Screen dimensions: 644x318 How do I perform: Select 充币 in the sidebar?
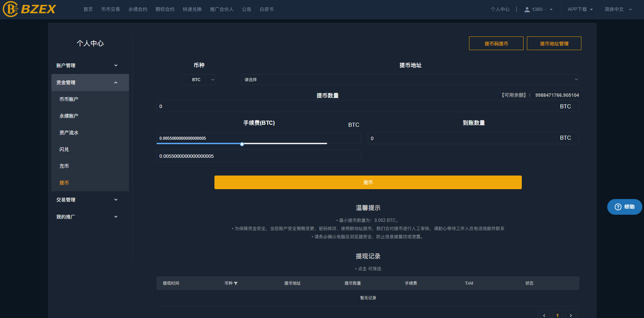click(64, 166)
